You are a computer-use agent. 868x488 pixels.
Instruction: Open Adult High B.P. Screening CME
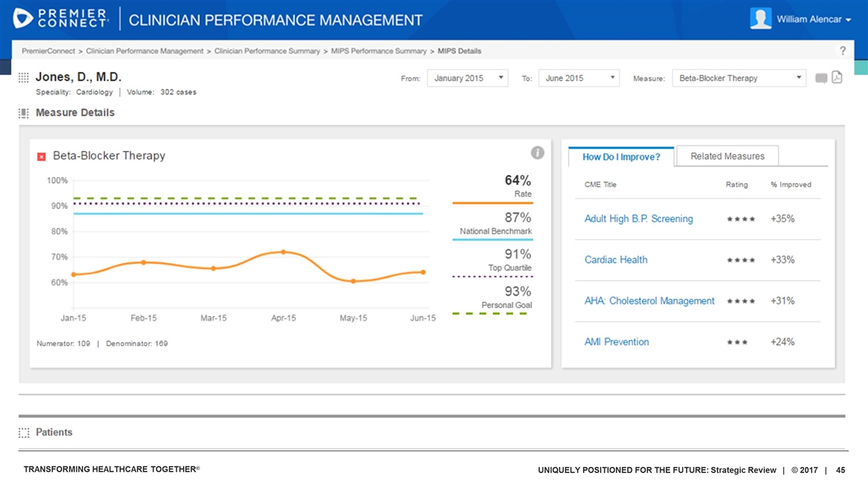(x=639, y=219)
